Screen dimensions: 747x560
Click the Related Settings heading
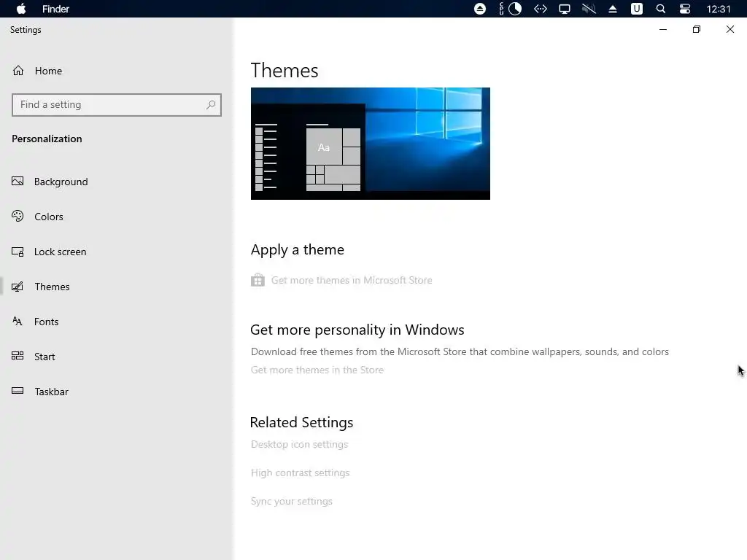(x=301, y=422)
